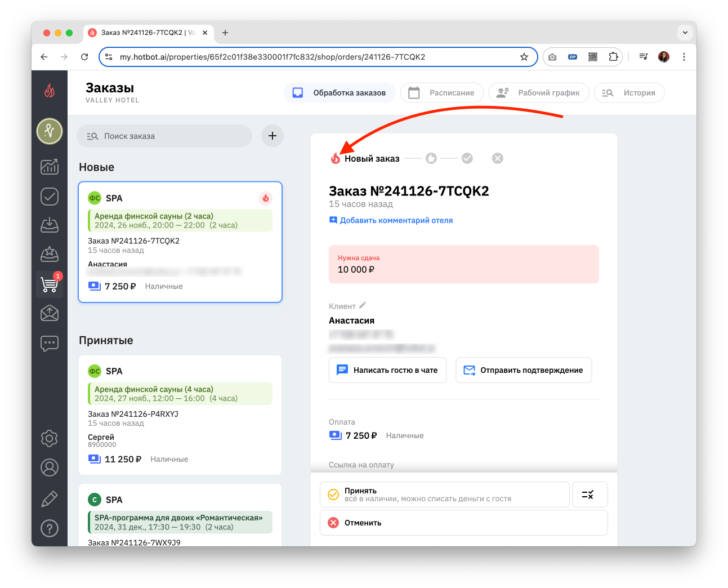Open the help question mark icon

coord(50,528)
